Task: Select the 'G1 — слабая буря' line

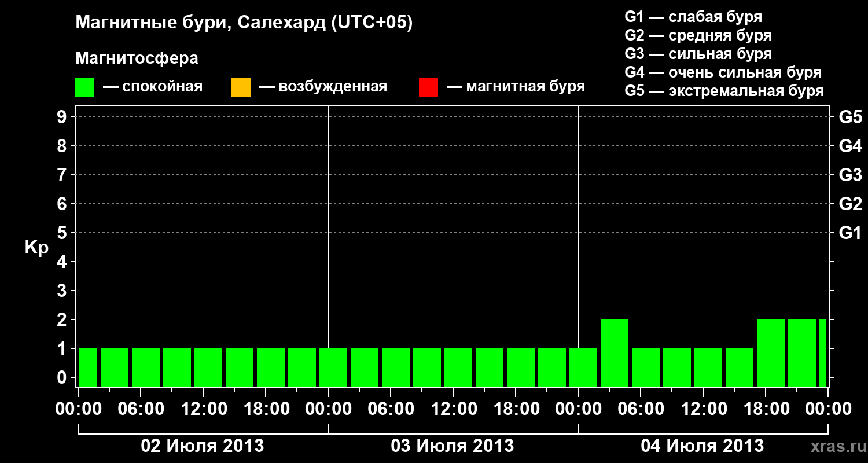Action: (693, 17)
